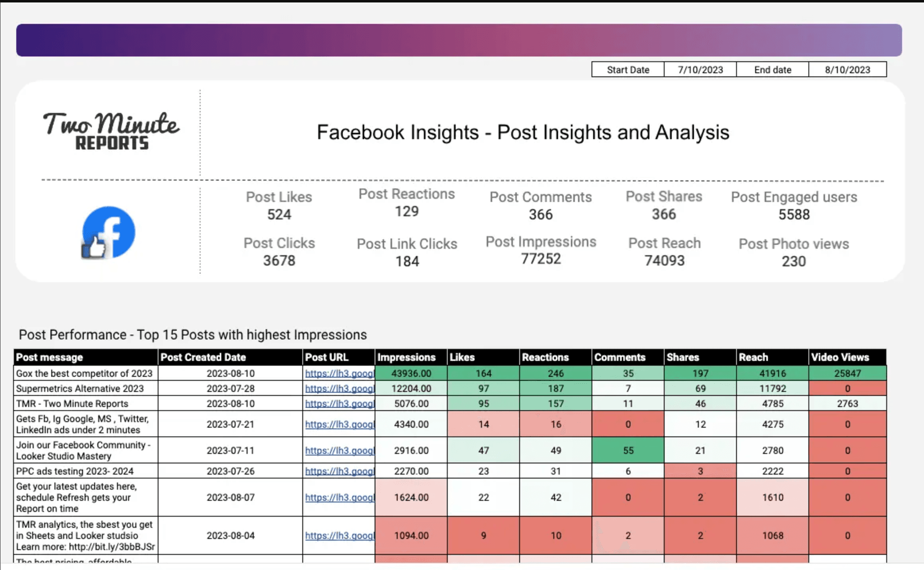Click the Post Engaged users 5588 metric
The image size is (924, 570).
794,206
